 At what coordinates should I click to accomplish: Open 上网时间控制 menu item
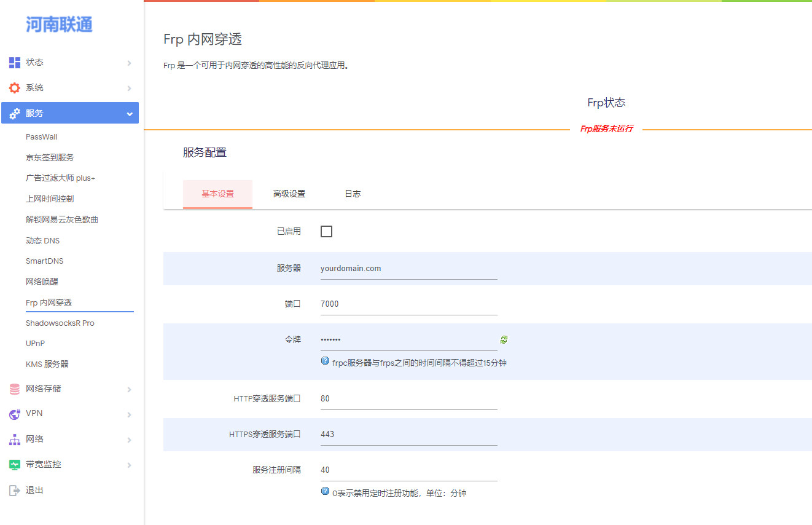coord(50,199)
